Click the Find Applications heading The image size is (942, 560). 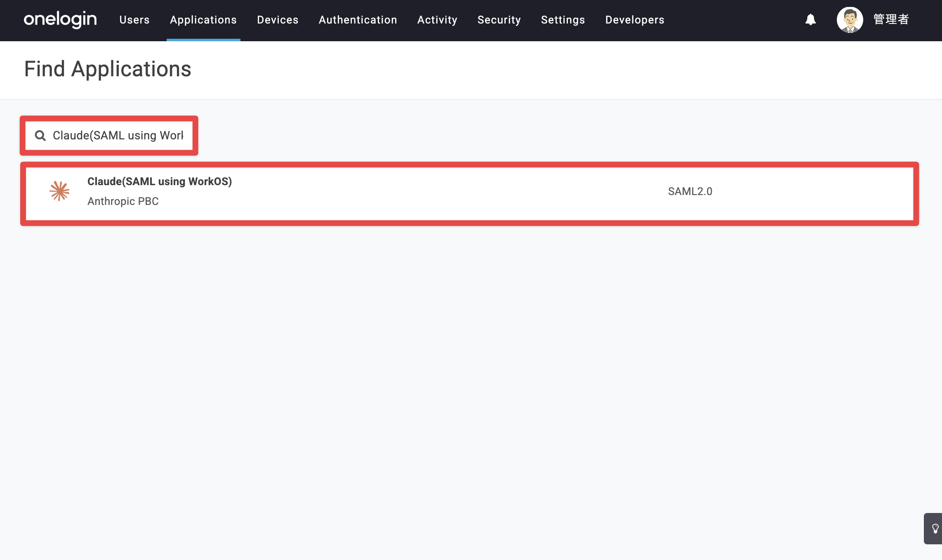(x=108, y=69)
